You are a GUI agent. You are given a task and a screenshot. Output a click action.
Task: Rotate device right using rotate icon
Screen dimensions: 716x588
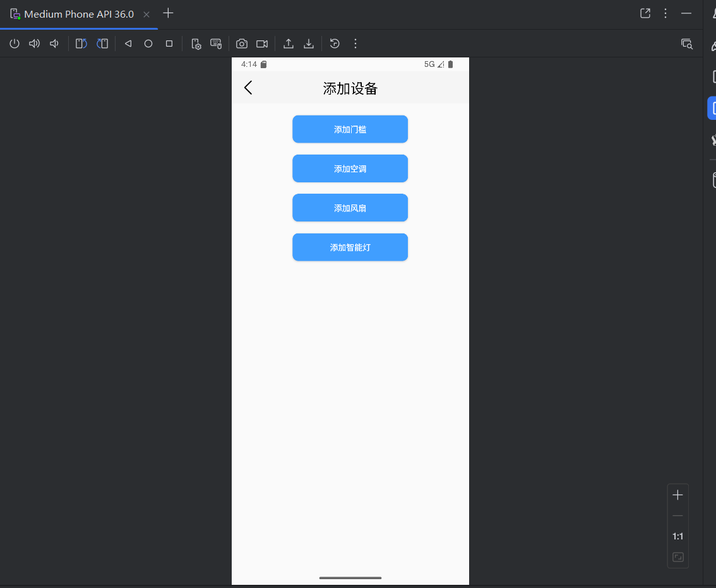[102, 44]
